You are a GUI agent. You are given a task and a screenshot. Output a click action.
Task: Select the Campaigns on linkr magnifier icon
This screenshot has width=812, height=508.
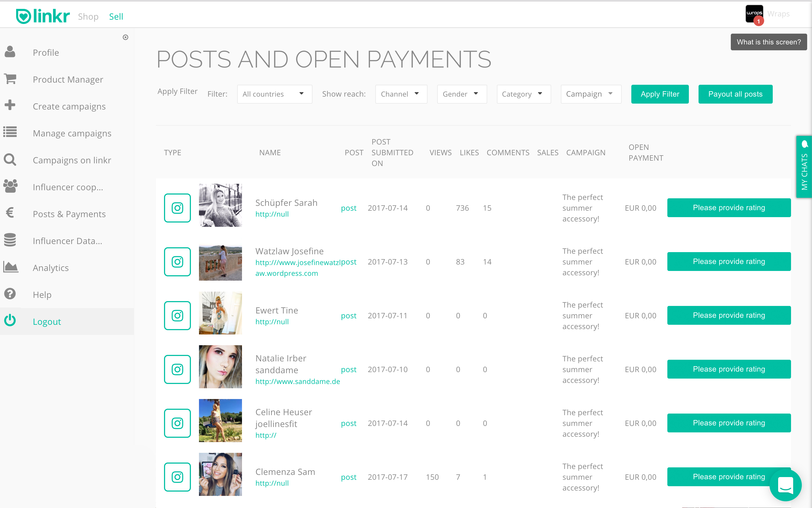coord(10,160)
